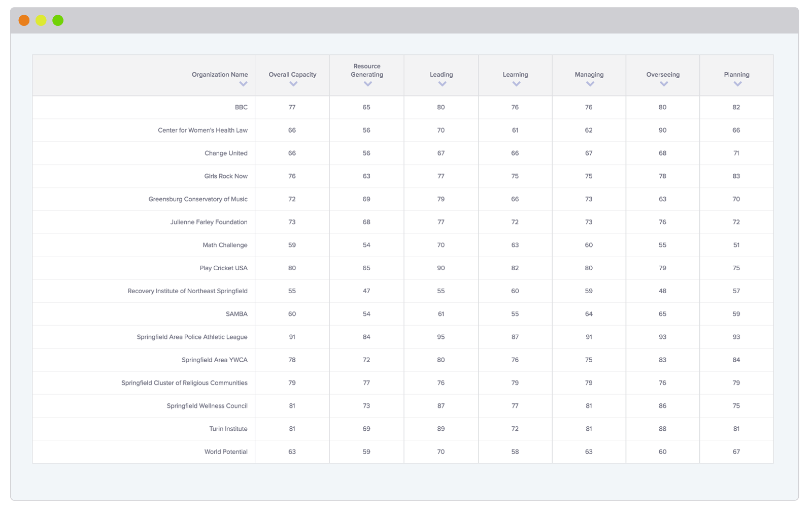Click Center for Women's Health Law Overseeing 90
Viewport: 812px width, 508px height.
click(x=663, y=131)
